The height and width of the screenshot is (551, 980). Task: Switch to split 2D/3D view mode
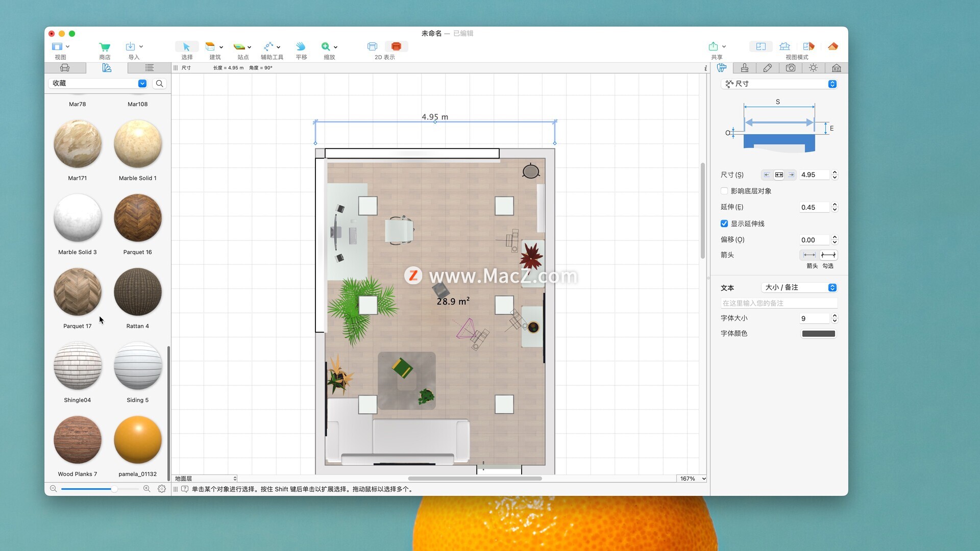pyautogui.click(x=808, y=46)
